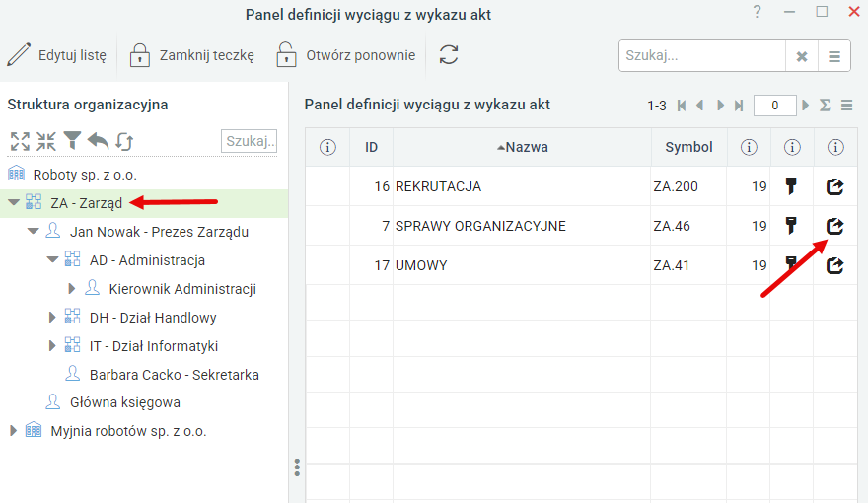Click the Edytuj listę pencil button
The image size is (868, 503).
(56, 55)
